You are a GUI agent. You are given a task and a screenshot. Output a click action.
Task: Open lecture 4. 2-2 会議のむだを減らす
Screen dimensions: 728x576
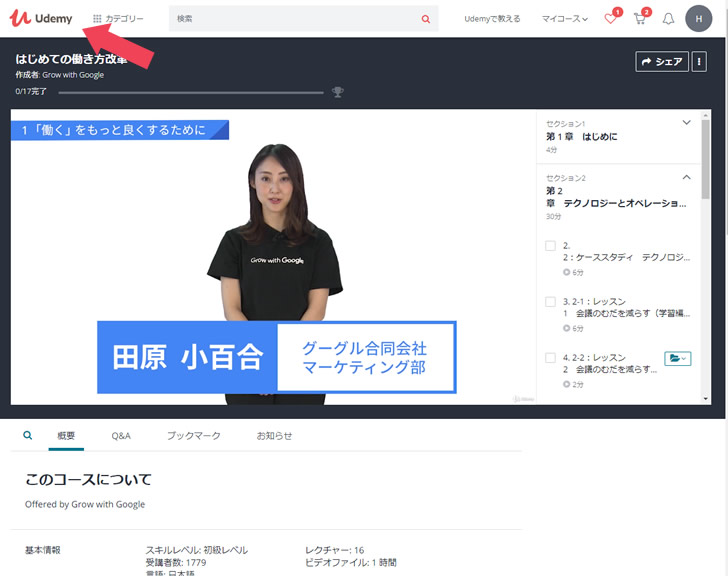tap(610, 363)
